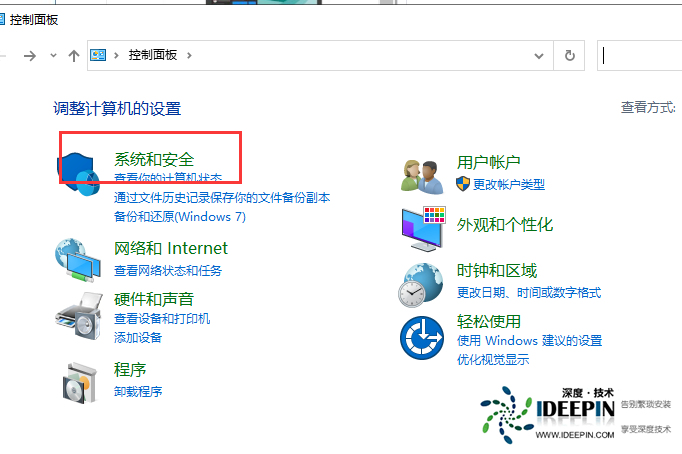
Task: Click 优化视觉显示 link
Action: (493, 359)
